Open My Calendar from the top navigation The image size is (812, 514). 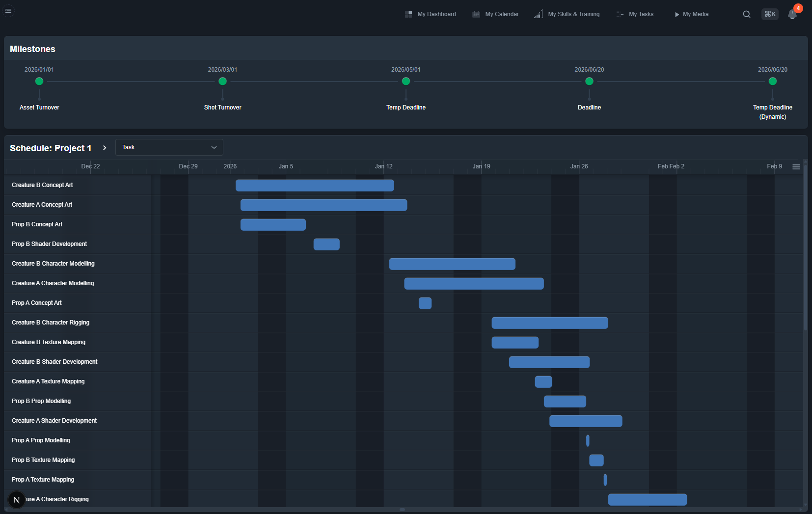pos(495,14)
